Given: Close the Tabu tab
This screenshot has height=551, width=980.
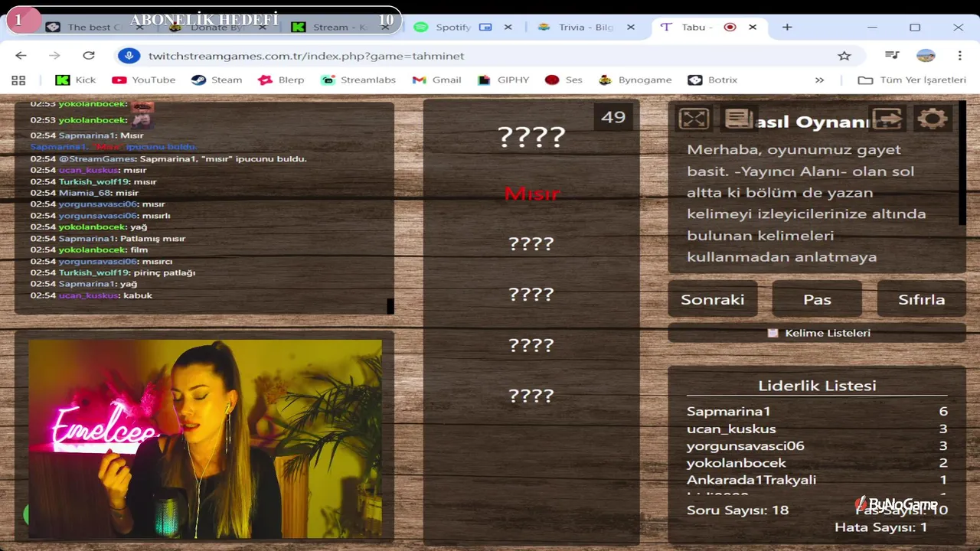Looking at the screenshot, I should tap(753, 27).
